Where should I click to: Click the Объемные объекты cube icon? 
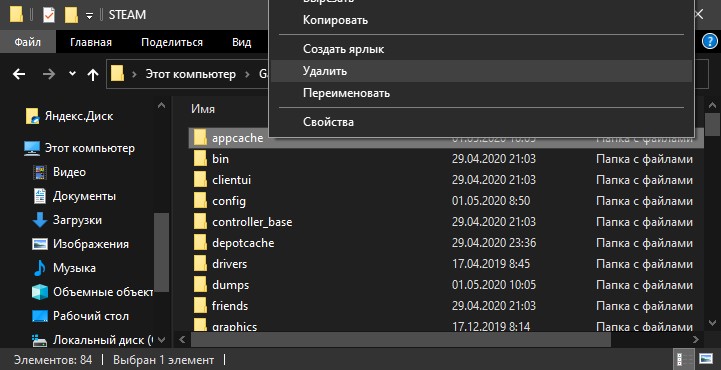coord(40,292)
